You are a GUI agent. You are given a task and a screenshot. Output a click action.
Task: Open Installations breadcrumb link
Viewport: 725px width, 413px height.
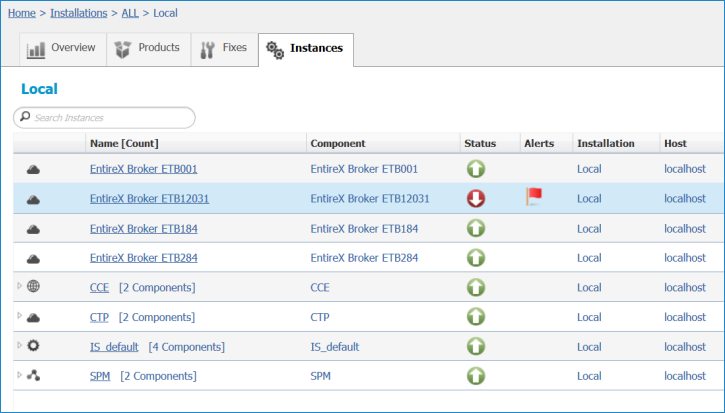tap(79, 13)
